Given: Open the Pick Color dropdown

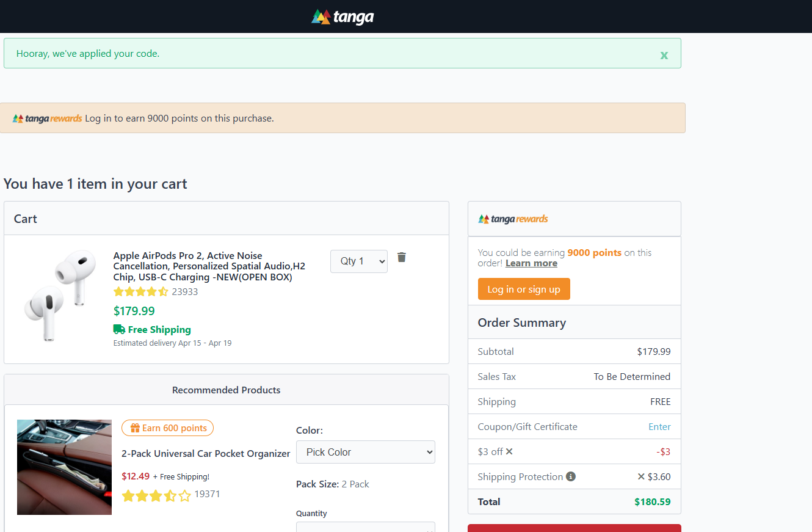Looking at the screenshot, I should [366, 452].
